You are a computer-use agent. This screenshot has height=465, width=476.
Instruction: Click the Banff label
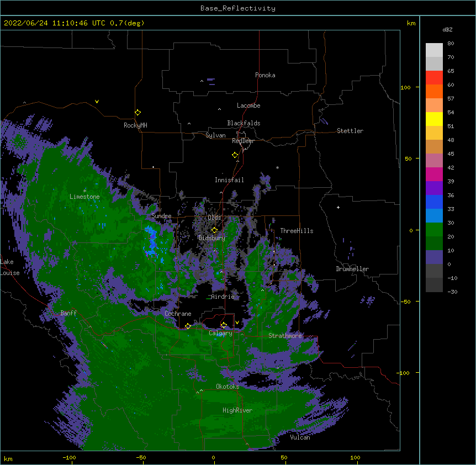pos(68,313)
